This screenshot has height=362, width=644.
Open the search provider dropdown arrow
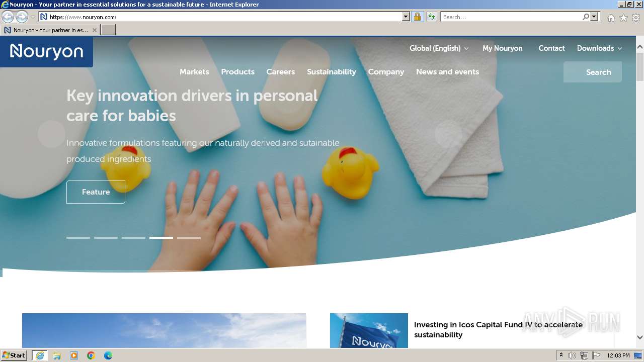(x=594, y=17)
